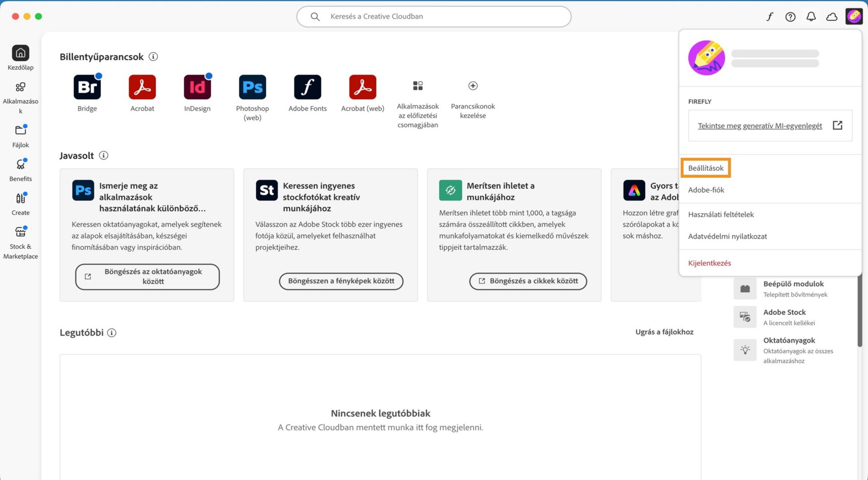Image resolution: width=868 pixels, height=480 pixels.
Task: Click Böngésszen a fényképek között
Action: point(341,281)
